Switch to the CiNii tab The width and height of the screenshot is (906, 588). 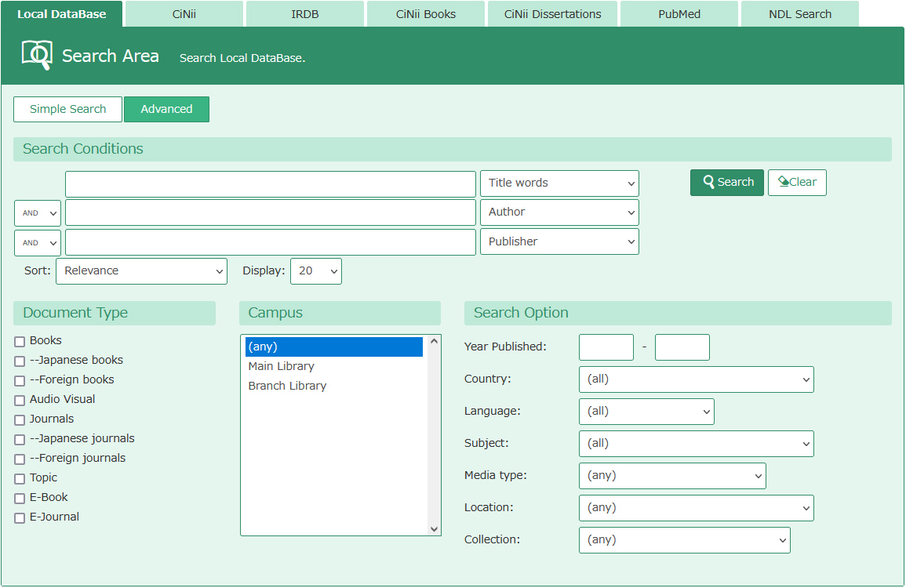184,14
